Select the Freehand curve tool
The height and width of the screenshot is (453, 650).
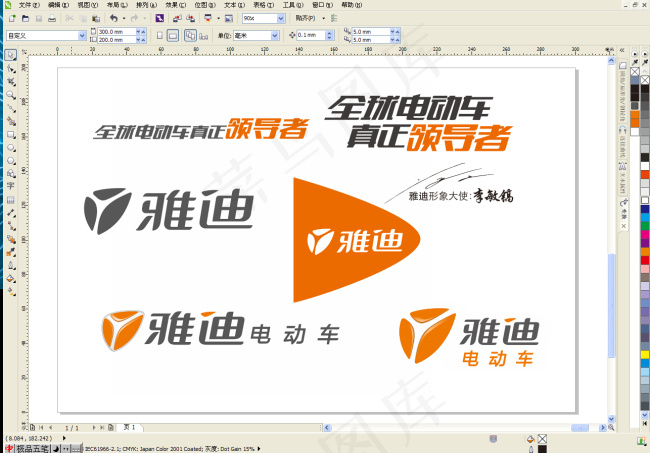point(11,108)
